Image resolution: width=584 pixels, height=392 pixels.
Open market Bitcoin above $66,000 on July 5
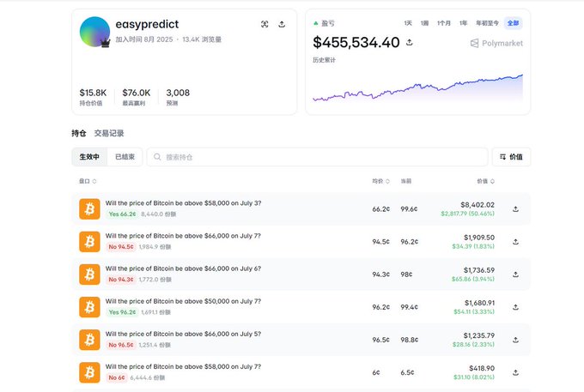point(183,334)
